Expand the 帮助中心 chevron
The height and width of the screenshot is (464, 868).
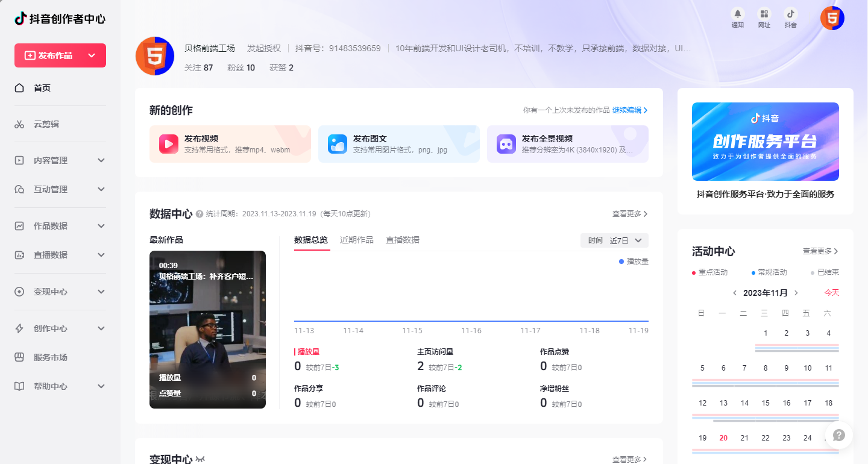[x=101, y=386]
